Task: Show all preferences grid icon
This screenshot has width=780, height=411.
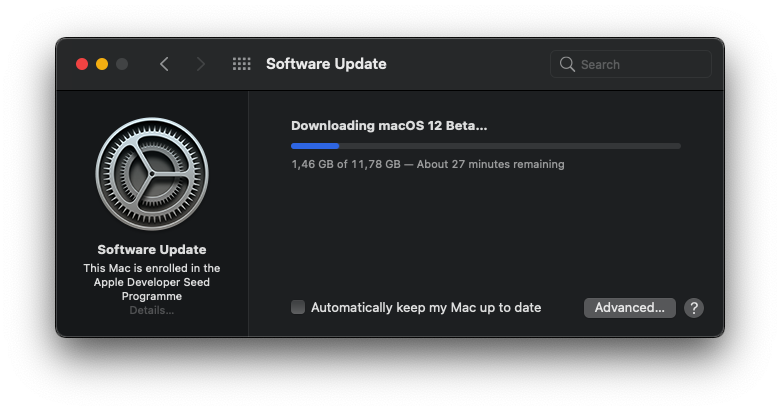Action: coord(241,64)
